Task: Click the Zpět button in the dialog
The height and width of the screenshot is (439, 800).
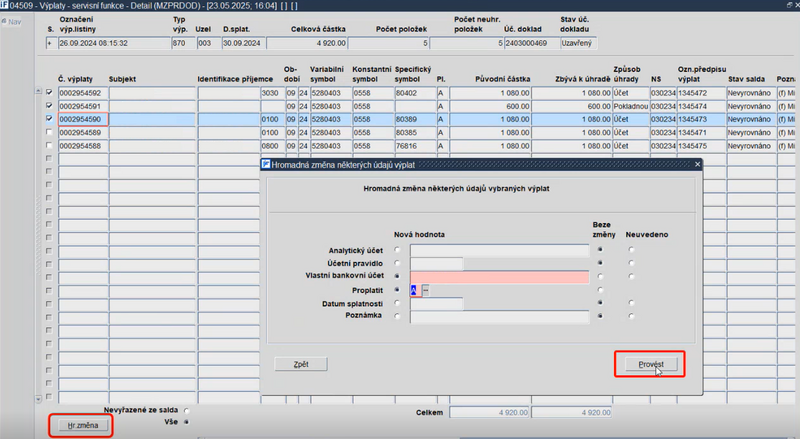Action: click(x=301, y=364)
